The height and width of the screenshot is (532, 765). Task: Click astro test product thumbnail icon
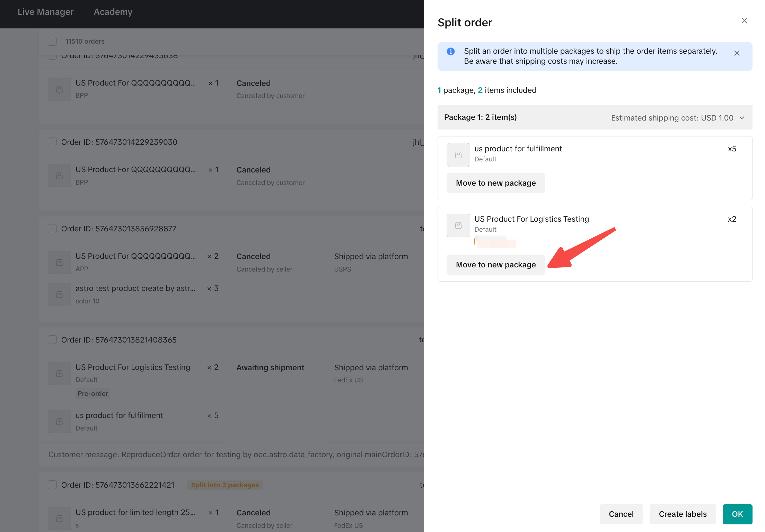[x=59, y=295]
